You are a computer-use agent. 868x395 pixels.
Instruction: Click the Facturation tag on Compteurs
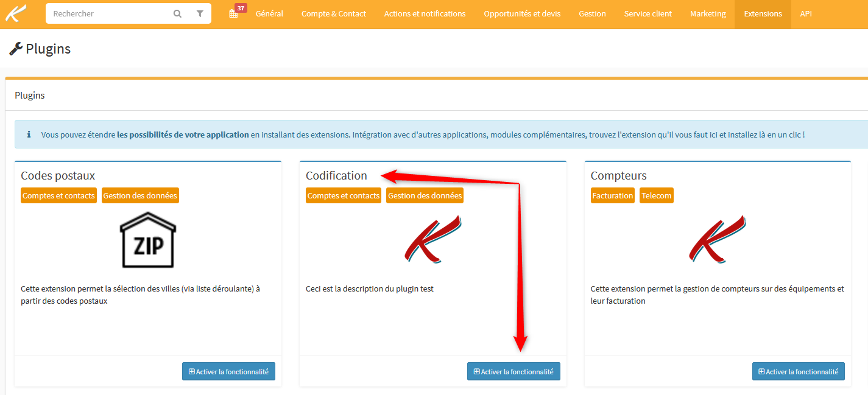point(613,195)
